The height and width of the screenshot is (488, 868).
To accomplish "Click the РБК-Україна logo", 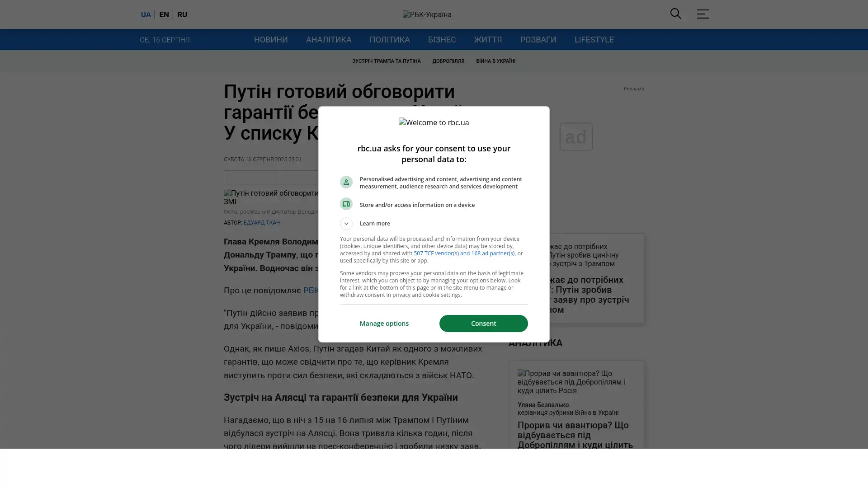I will coord(427,14).
